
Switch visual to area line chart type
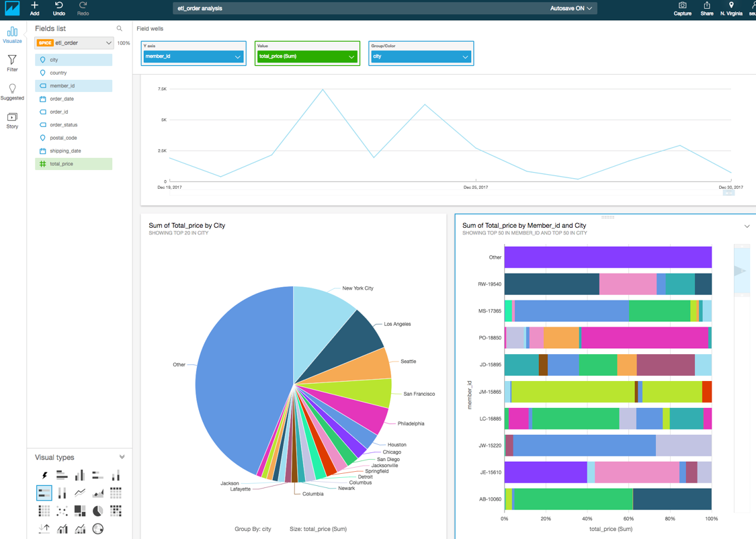click(x=98, y=493)
